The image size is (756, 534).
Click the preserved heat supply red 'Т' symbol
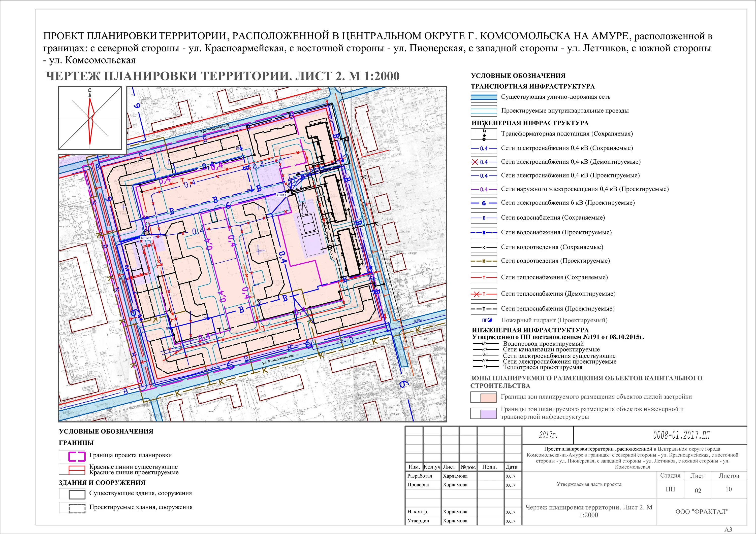484,278
